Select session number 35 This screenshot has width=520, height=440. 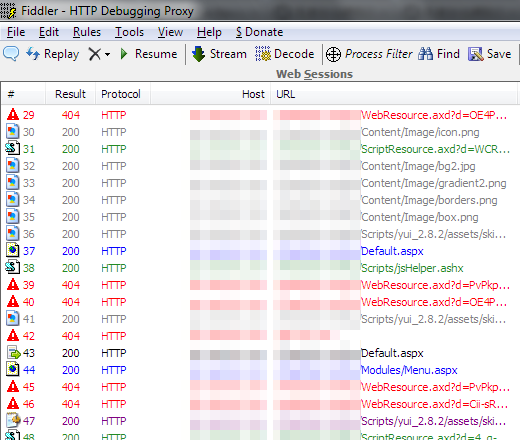pyautogui.click(x=29, y=217)
